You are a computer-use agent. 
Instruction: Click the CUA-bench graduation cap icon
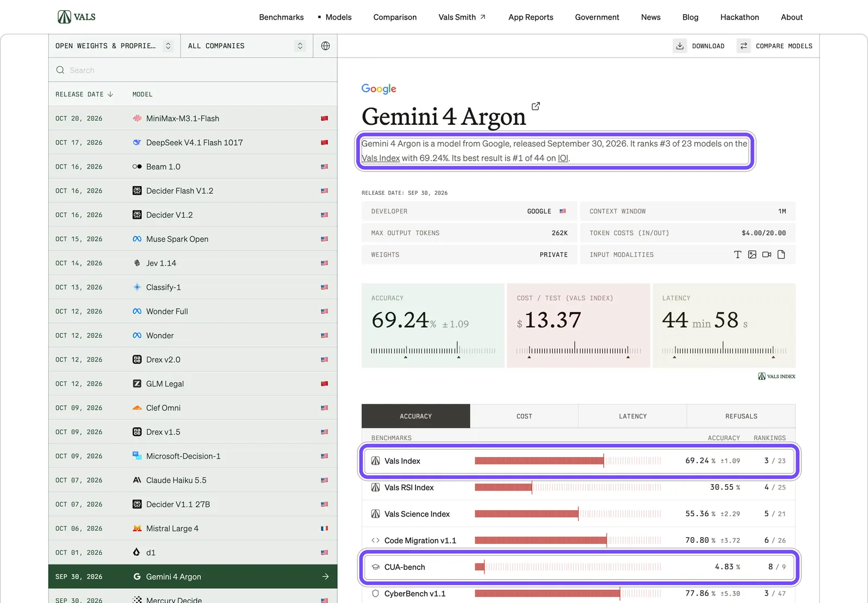coord(375,567)
